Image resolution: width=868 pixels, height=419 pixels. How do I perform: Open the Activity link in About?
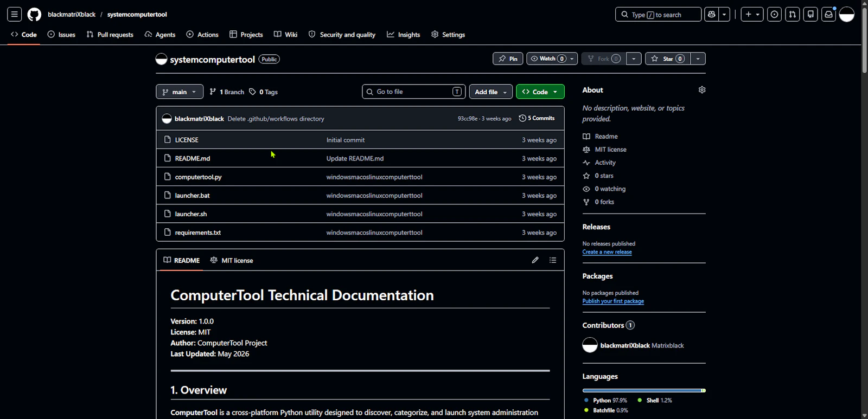click(x=599, y=163)
